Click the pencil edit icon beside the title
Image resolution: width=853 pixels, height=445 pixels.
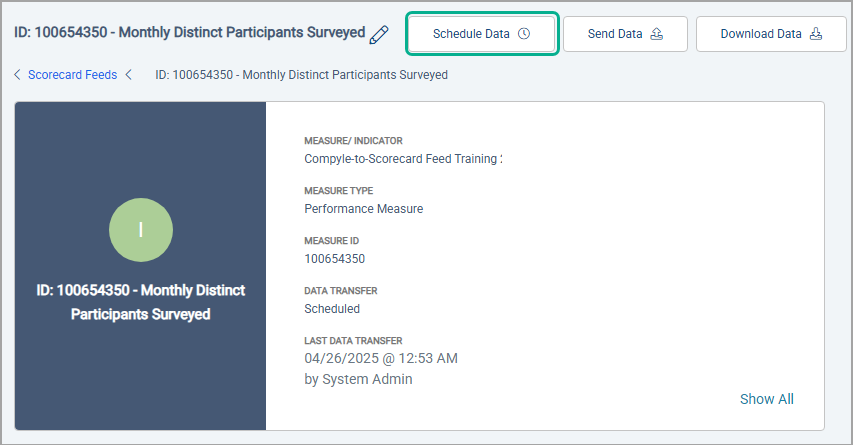[x=379, y=34]
